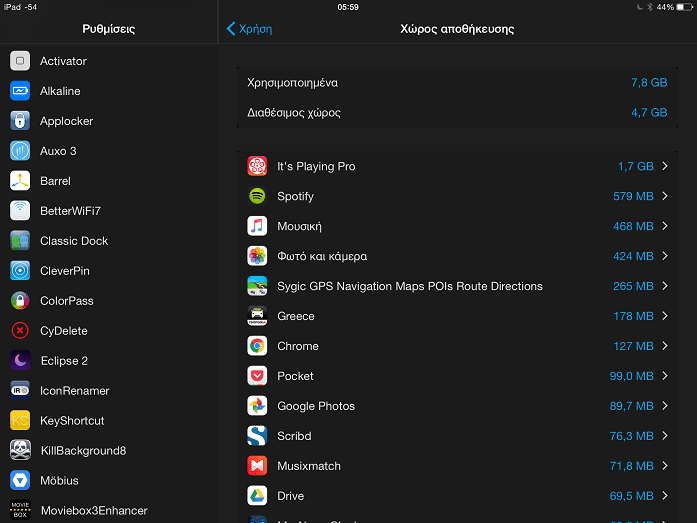Tap the Ρυθμίσεις sidebar title

pyautogui.click(x=108, y=29)
